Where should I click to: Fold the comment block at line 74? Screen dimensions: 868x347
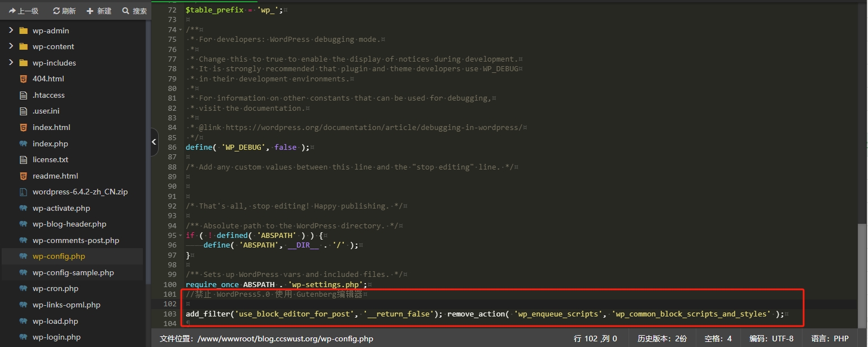click(181, 30)
